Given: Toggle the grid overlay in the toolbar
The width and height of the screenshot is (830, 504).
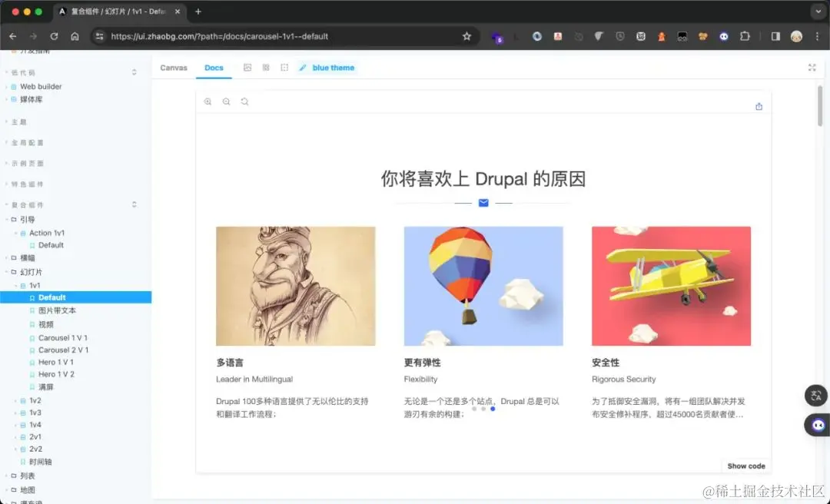Looking at the screenshot, I should (x=267, y=68).
